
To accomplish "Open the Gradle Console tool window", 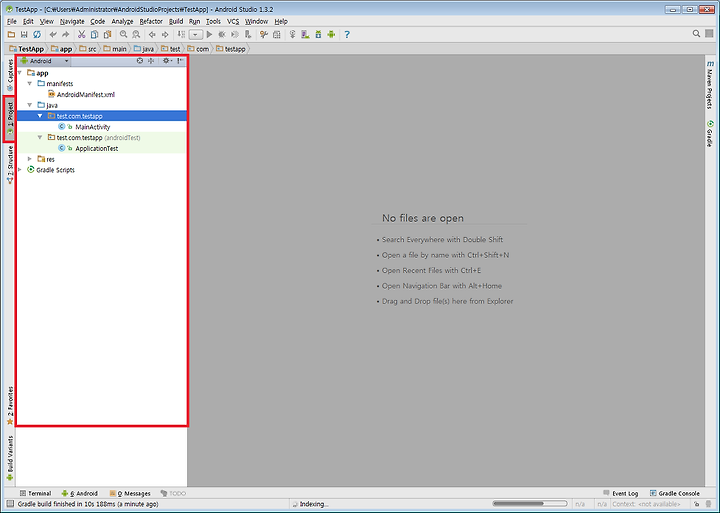I will [x=675, y=493].
